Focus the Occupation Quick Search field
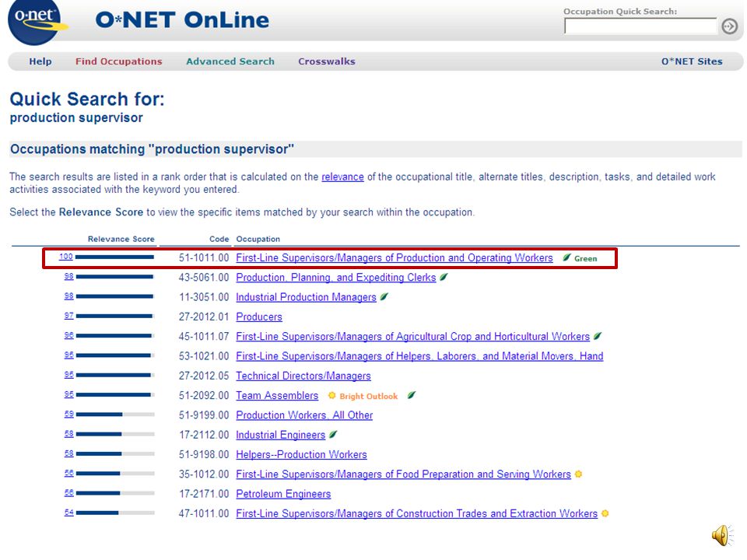Screen dimensions: 747x560 click(640, 26)
